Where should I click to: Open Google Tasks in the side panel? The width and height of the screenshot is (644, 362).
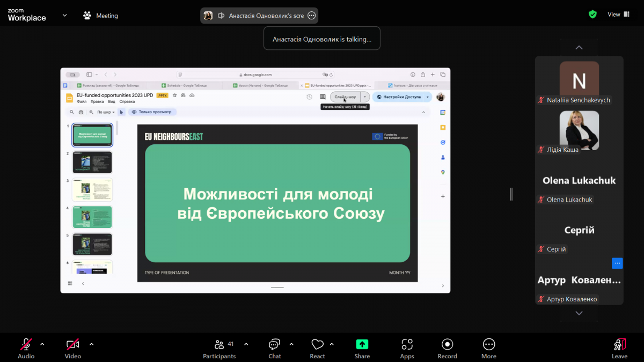click(x=442, y=142)
